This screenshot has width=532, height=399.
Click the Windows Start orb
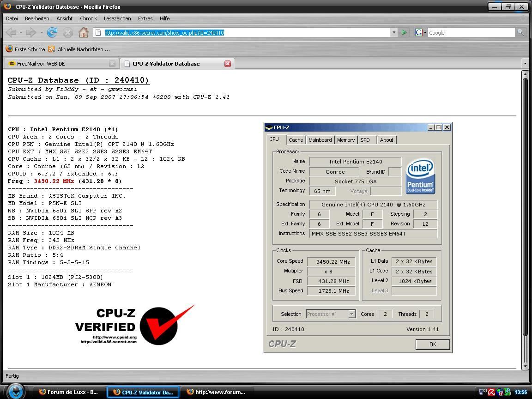point(15,391)
